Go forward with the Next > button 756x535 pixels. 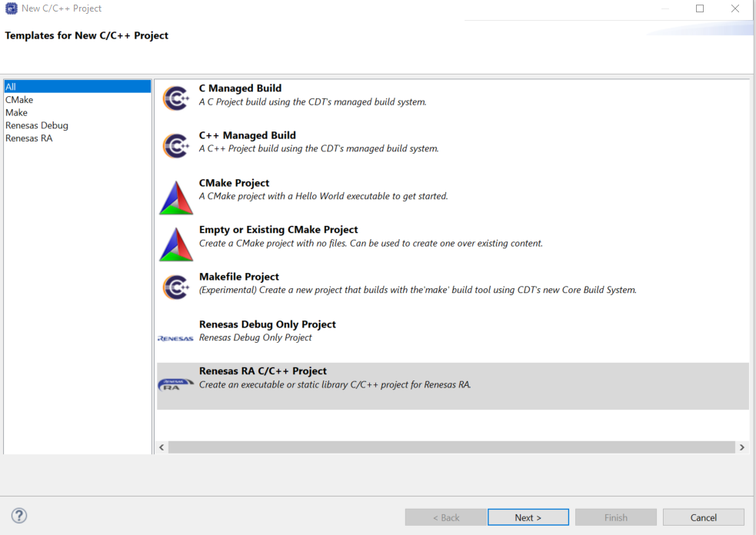coord(528,517)
